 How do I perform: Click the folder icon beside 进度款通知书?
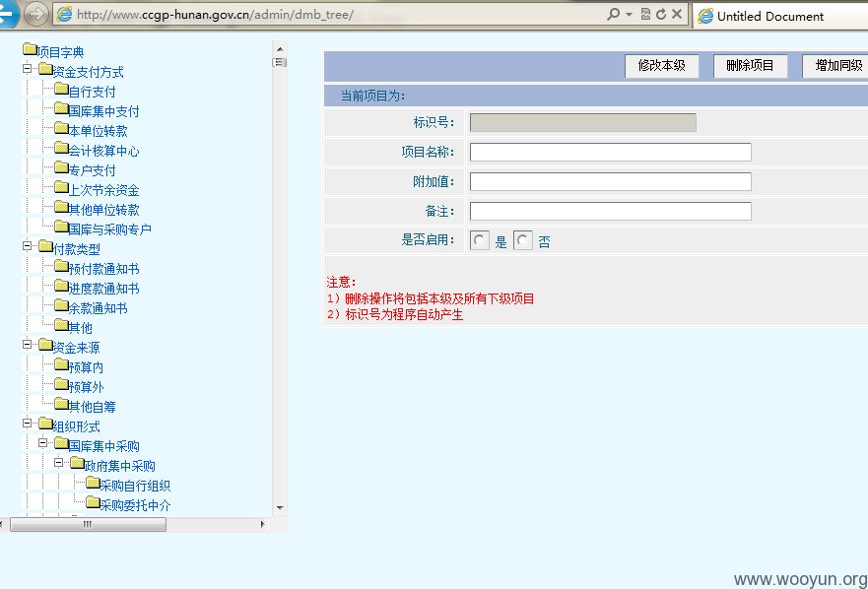tap(61, 287)
